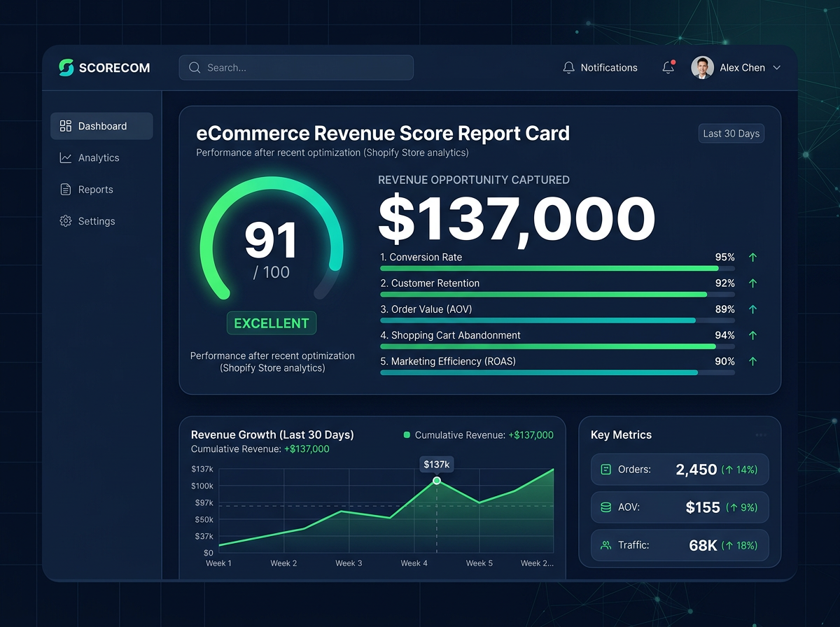Click the Week 3 axis label

[349, 563]
